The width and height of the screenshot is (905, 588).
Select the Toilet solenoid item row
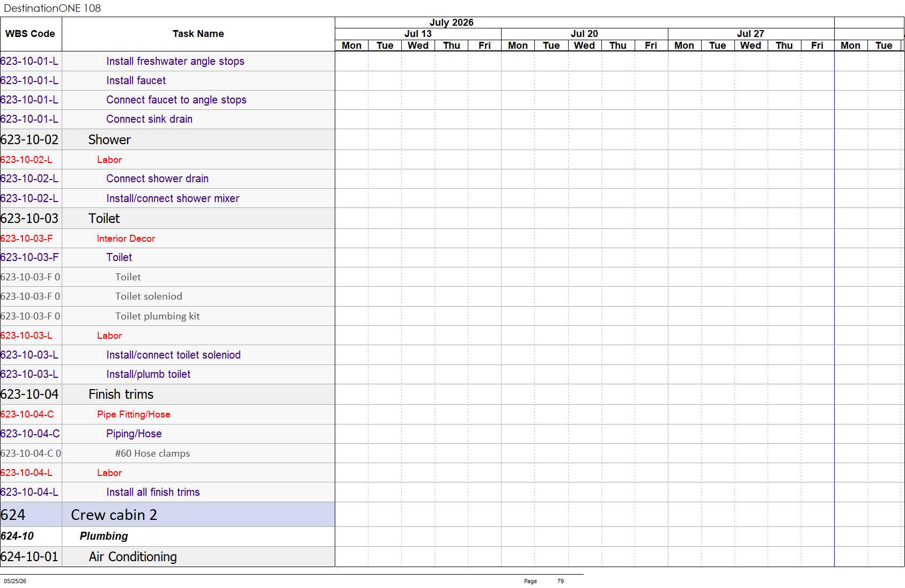[149, 296]
